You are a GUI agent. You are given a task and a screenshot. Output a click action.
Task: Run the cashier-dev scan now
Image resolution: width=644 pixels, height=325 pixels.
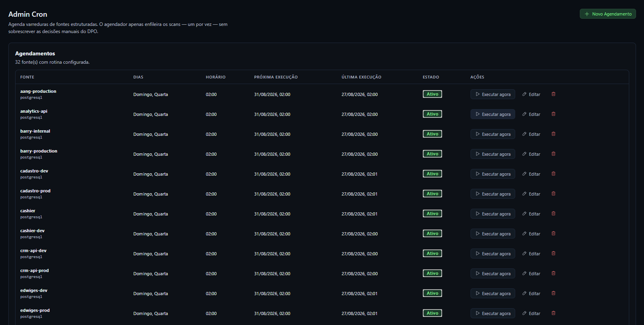click(x=493, y=234)
